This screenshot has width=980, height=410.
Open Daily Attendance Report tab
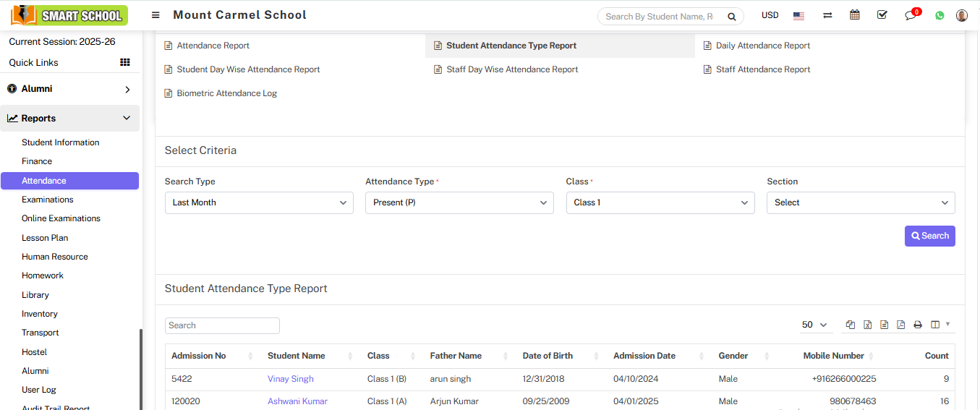click(762, 46)
